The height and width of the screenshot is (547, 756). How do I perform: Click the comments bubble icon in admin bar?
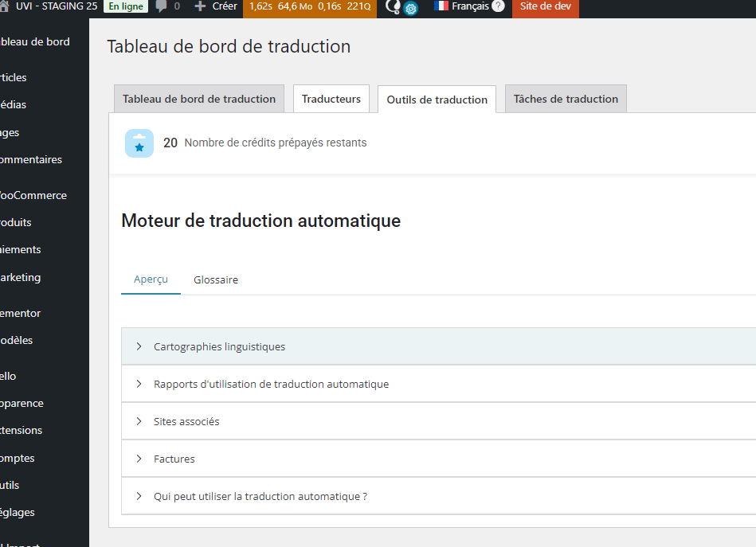162,6
